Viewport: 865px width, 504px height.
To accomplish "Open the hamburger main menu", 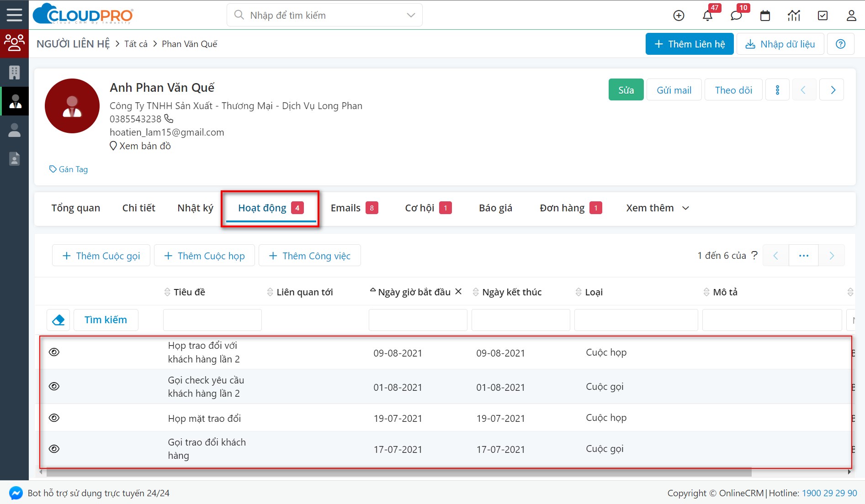I will coord(14,15).
